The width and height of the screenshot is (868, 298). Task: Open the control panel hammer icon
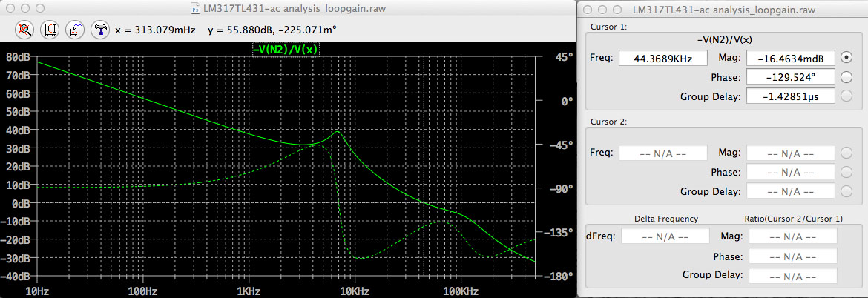click(100, 30)
